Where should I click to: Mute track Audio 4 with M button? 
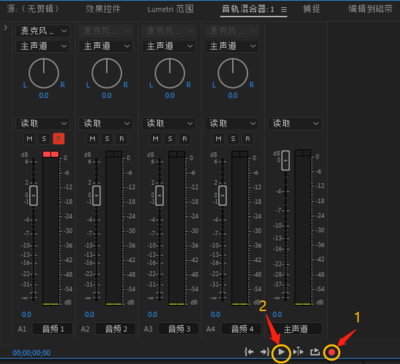pos(218,139)
